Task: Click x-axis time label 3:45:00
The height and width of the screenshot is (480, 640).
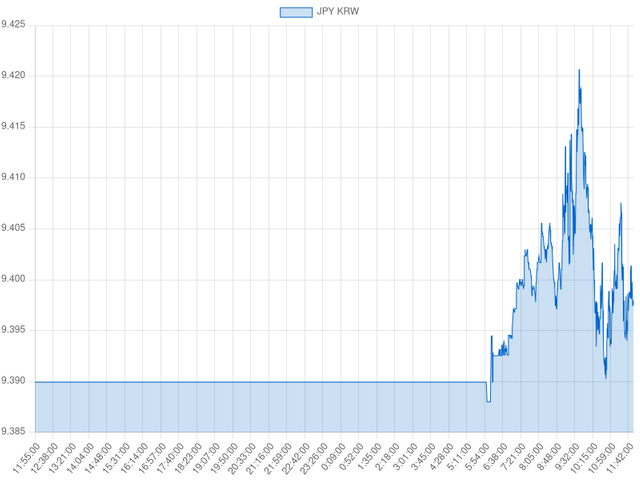Action: tap(423, 456)
